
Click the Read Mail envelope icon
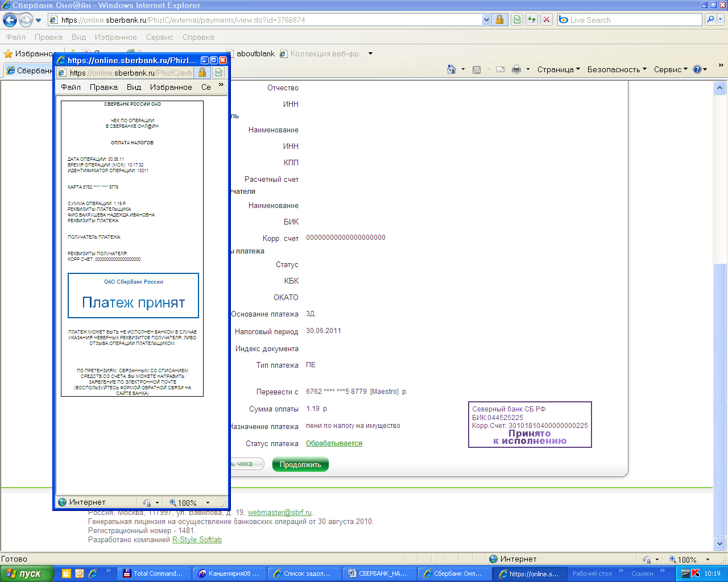coord(500,69)
